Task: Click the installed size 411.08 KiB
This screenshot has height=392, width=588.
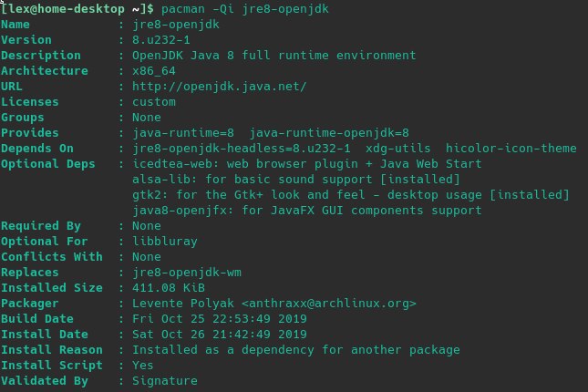Action: tap(169, 287)
